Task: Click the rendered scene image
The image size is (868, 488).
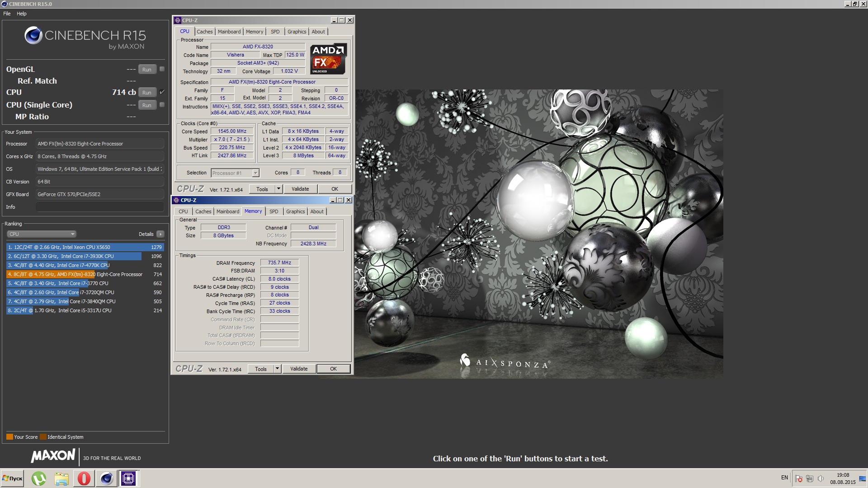Action: 539,234
